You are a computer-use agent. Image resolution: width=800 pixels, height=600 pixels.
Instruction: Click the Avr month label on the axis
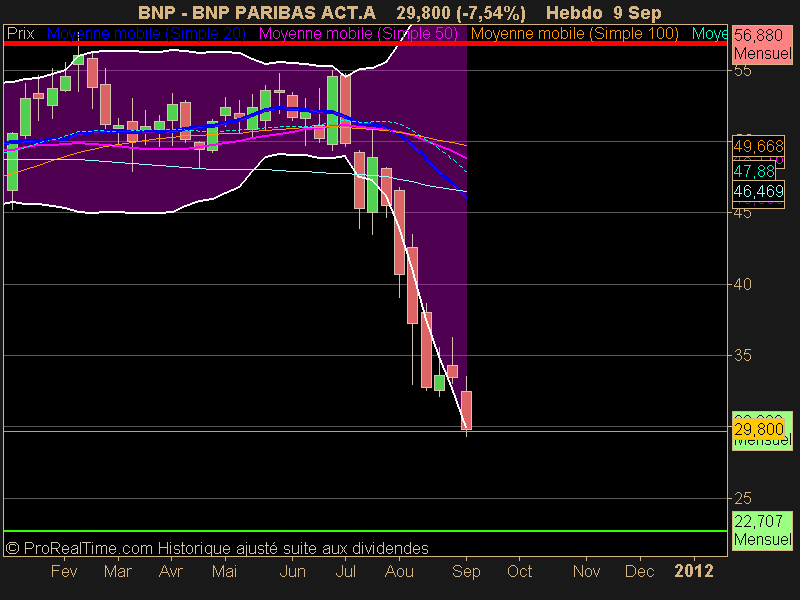(170, 571)
